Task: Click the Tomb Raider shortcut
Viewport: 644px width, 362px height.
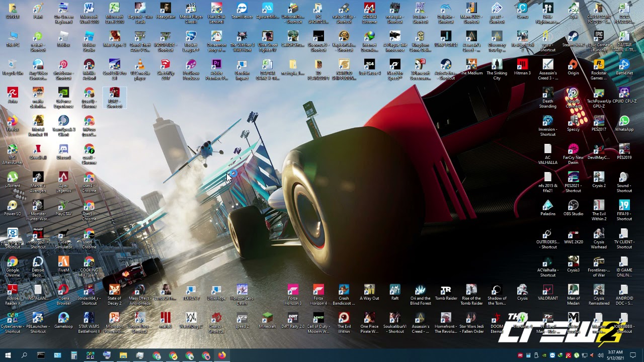Action: 446,293
